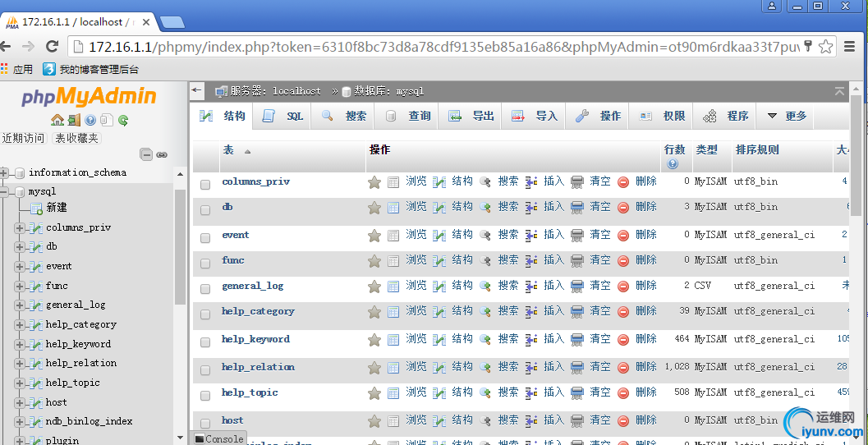Viewport: 868px width, 445px height.
Task: Click the red delete icon for host
Action: coord(623,421)
